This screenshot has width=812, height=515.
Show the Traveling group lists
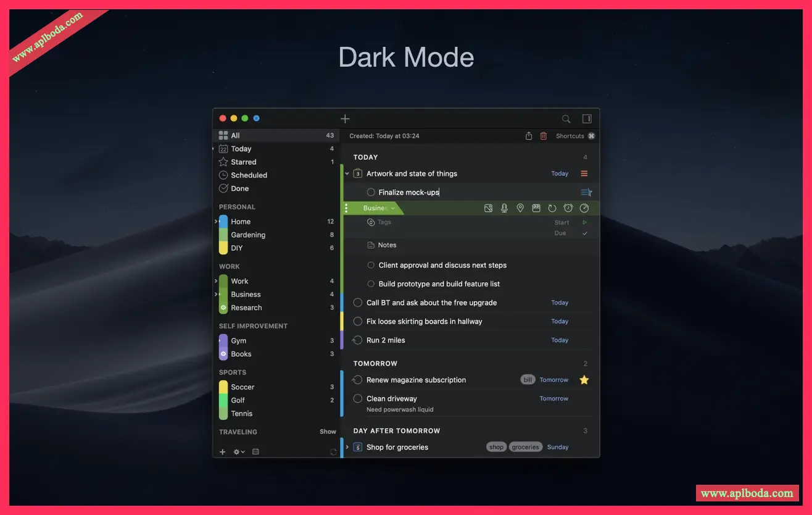pyautogui.click(x=328, y=432)
